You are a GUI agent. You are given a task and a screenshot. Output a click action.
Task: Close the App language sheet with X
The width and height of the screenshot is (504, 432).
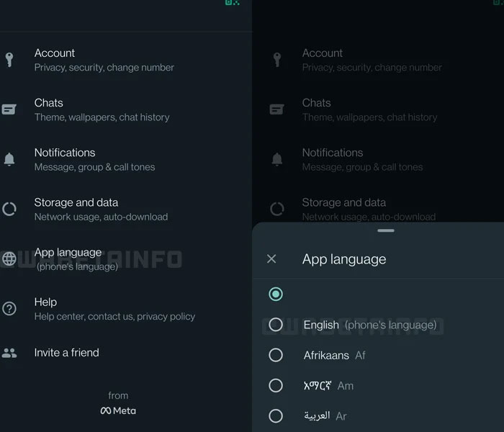click(x=271, y=259)
